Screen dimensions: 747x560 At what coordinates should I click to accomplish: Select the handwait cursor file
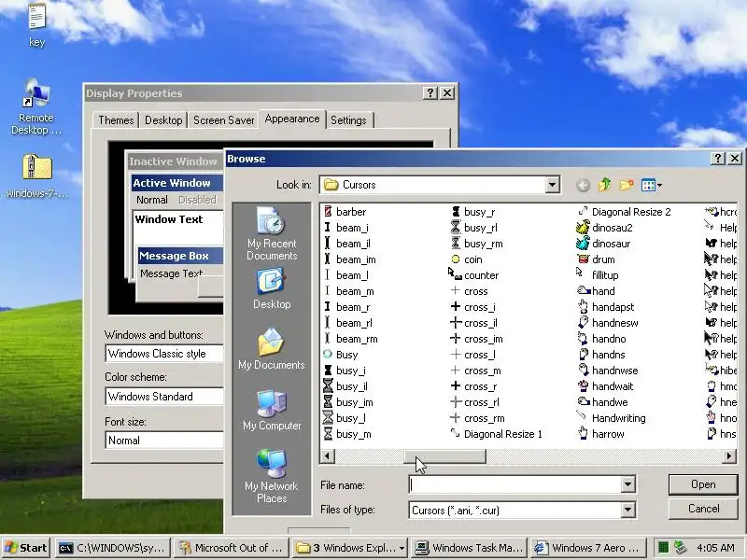point(605,386)
